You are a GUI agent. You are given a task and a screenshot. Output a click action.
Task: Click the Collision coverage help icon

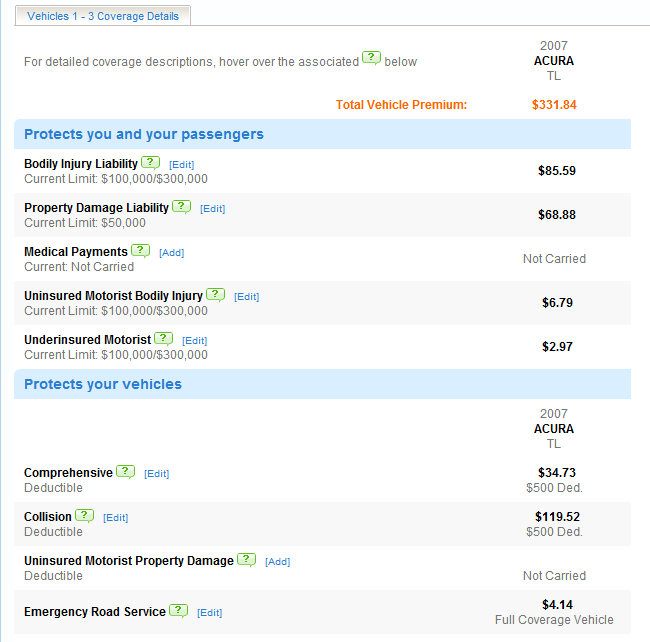pos(84,515)
